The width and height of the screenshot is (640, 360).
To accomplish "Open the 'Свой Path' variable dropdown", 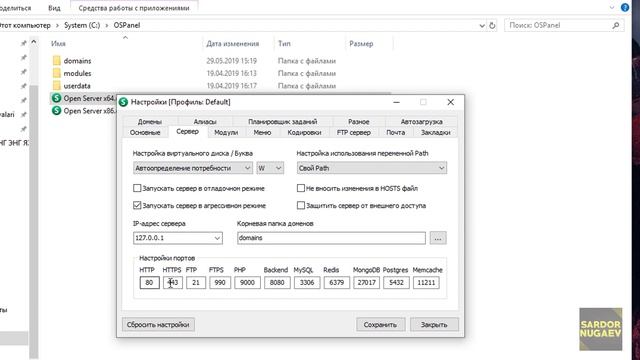I will tap(371, 168).
